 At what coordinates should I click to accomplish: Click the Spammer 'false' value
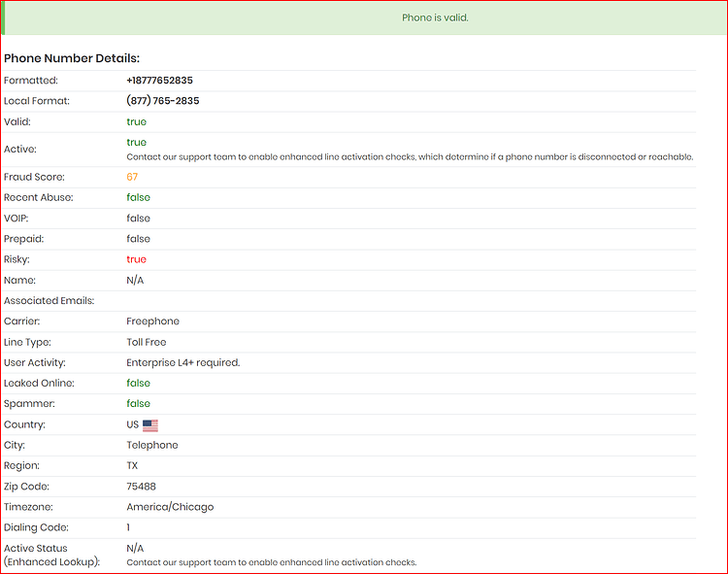click(139, 404)
